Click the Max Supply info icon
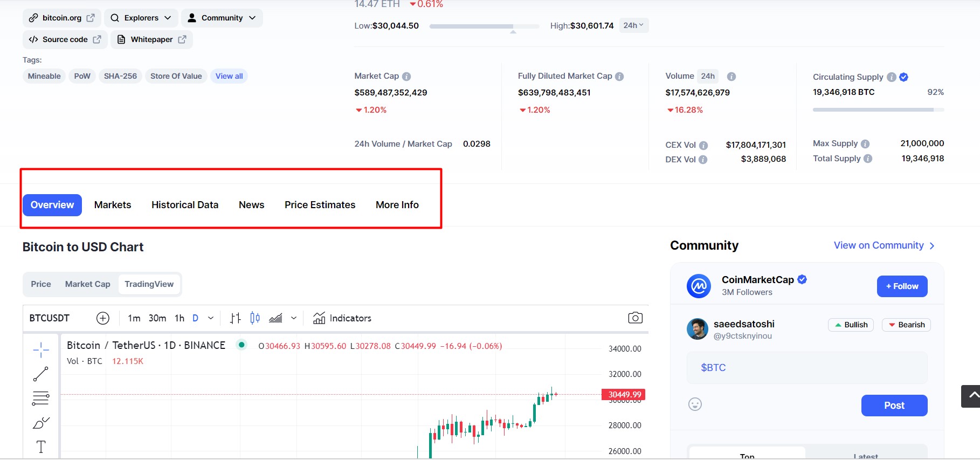The width and height of the screenshot is (980, 460). point(865,144)
